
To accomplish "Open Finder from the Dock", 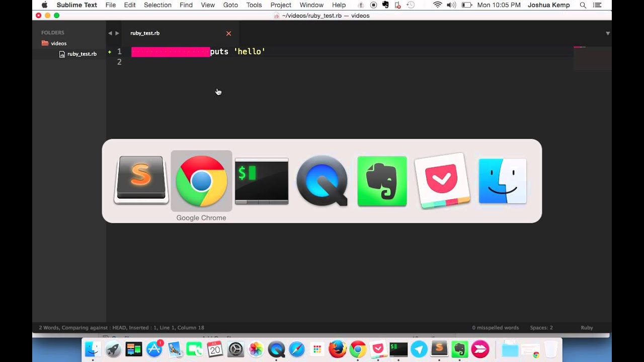I will (x=93, y=349).
